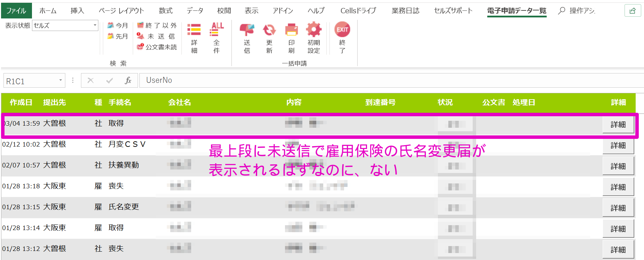Click 詳細 button for 01/28 13:12 row

618,250
